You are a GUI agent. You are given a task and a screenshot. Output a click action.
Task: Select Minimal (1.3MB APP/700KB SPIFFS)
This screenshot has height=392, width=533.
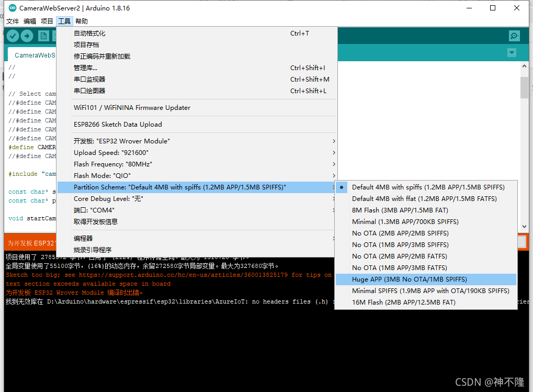pos(426,222)
